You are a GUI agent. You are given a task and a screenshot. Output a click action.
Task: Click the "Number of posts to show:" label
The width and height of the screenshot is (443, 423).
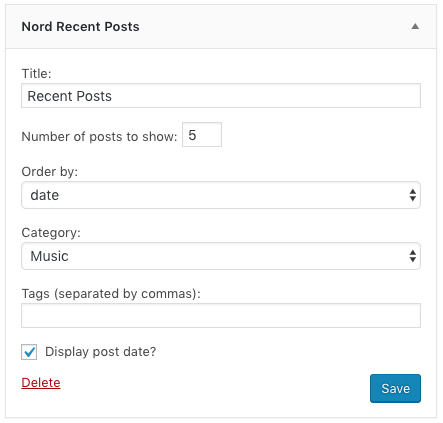[x=99, y=137]
